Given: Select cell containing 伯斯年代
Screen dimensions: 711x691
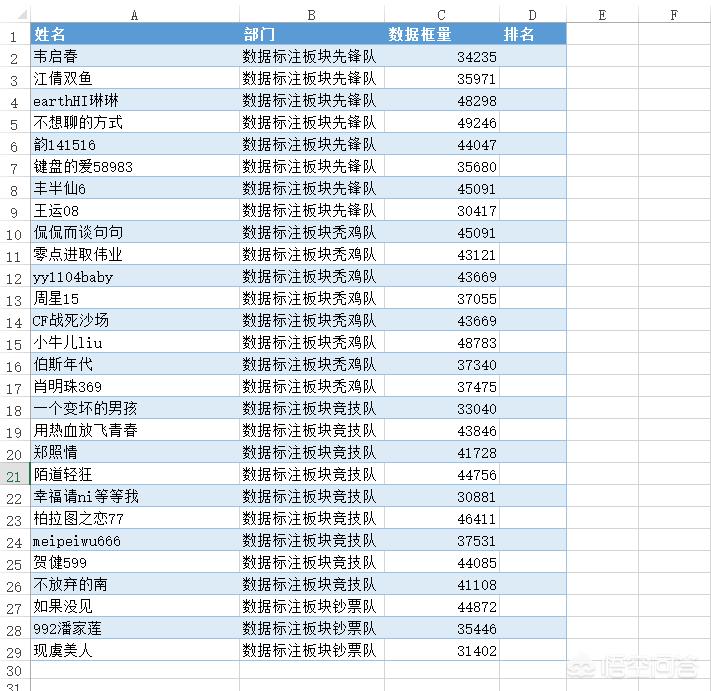Looking at the screenshot, I should click(135, 364).
